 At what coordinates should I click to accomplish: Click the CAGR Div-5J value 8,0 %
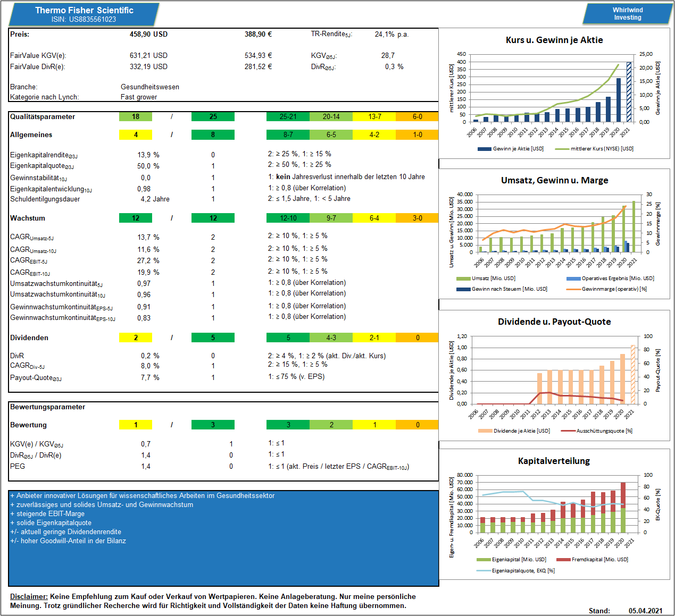coord(150,366)
